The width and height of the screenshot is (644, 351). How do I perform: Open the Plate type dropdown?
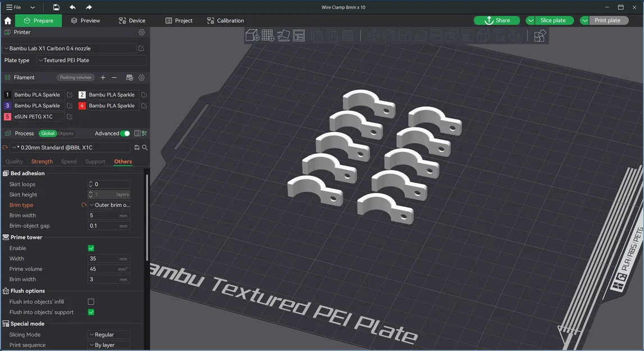(x=91, y=61)
